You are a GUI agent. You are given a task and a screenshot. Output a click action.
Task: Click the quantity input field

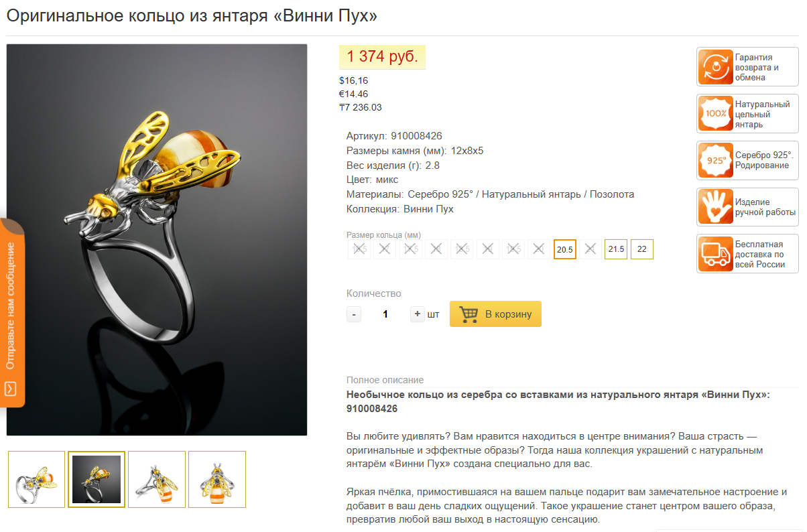[x=385, y=314]
